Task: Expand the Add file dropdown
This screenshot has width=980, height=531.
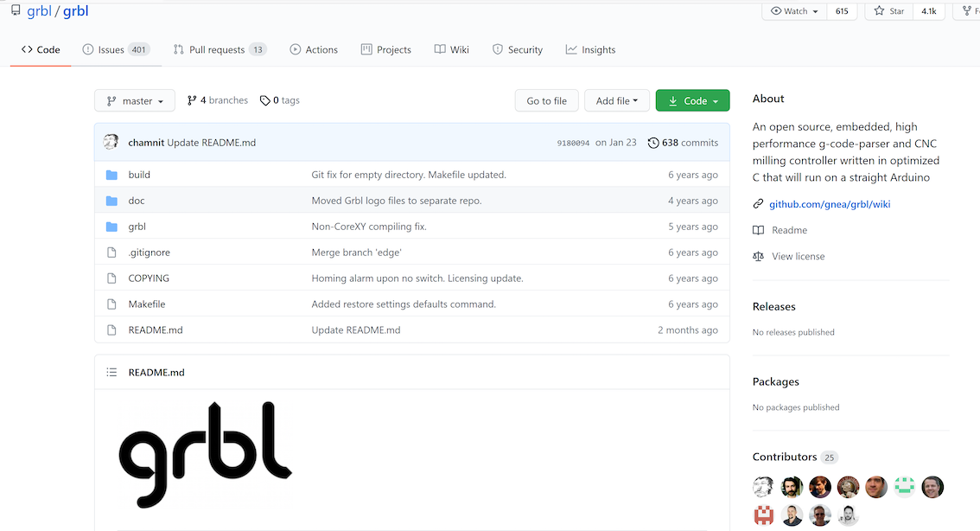Action: click(617, 100)
